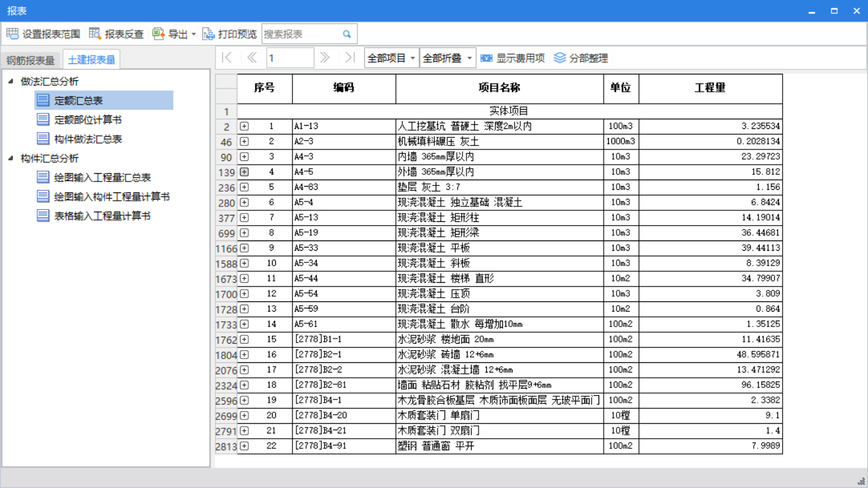Expand row [2778]B4-1 木龙骨胶合板基层
868x488 pixels.
click(244, 401)
